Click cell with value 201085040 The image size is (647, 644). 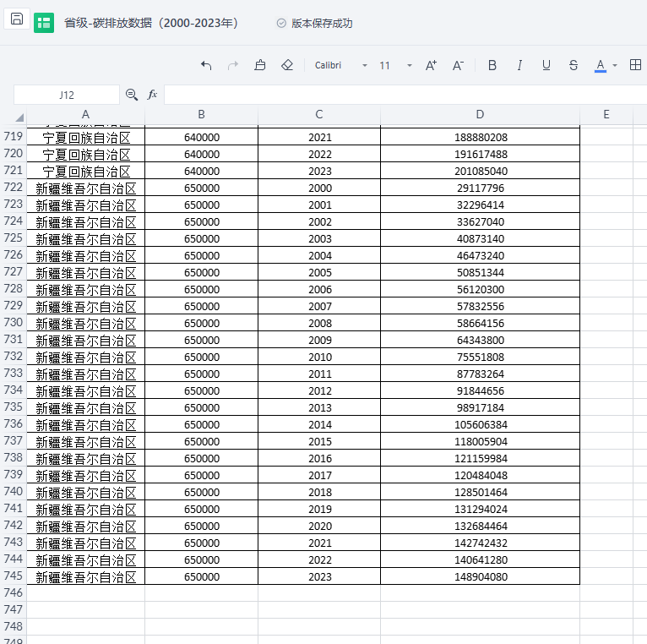click(x=481, y=171)
